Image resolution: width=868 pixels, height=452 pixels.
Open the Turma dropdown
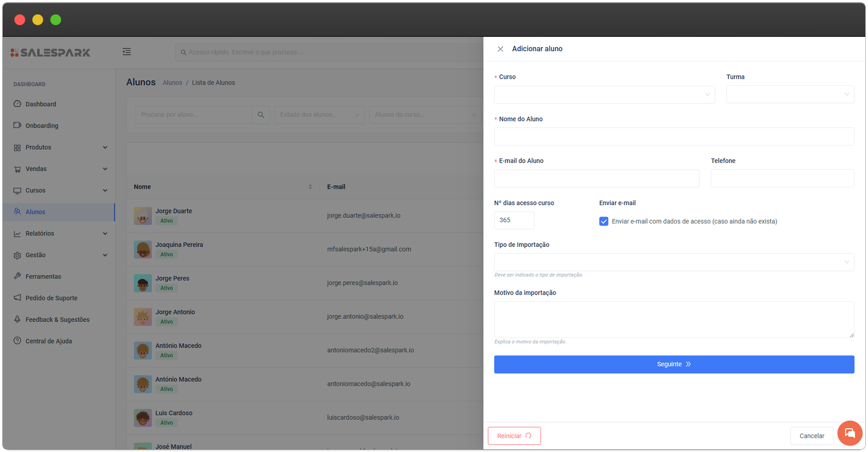[x=789, y=94]
